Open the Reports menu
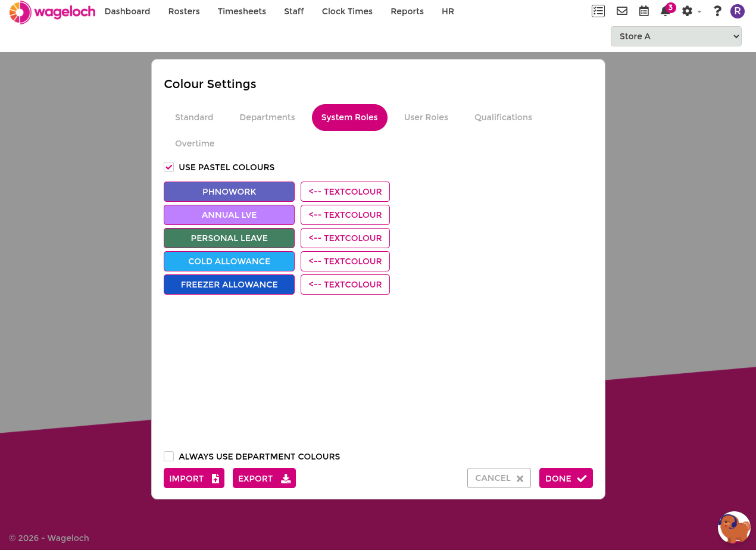Screen dimensions: 756x550 [407, 11]
